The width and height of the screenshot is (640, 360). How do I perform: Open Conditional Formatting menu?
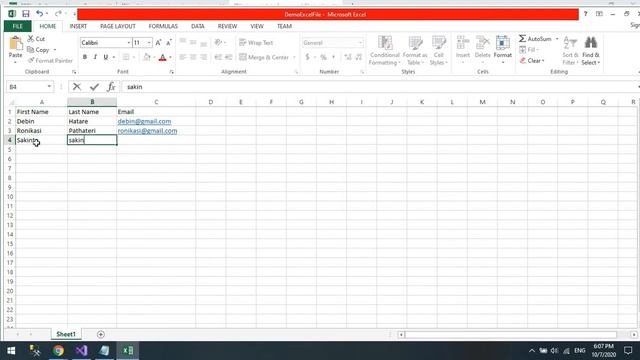[x=384, y=51]
